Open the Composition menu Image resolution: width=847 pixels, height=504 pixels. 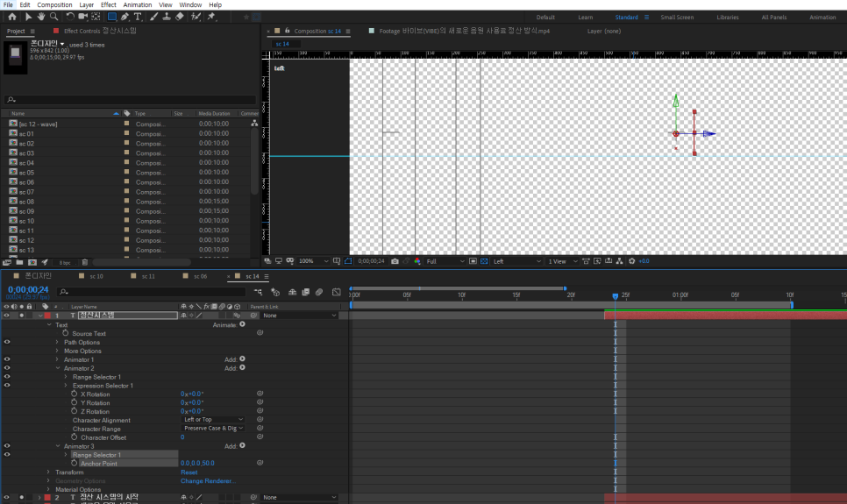pyautogui.click(x=54, y=5)
